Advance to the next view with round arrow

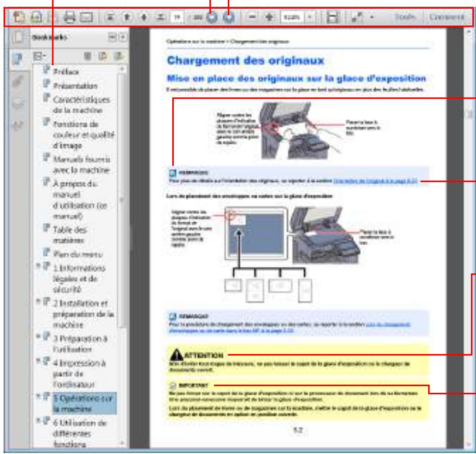click(229, 17)
